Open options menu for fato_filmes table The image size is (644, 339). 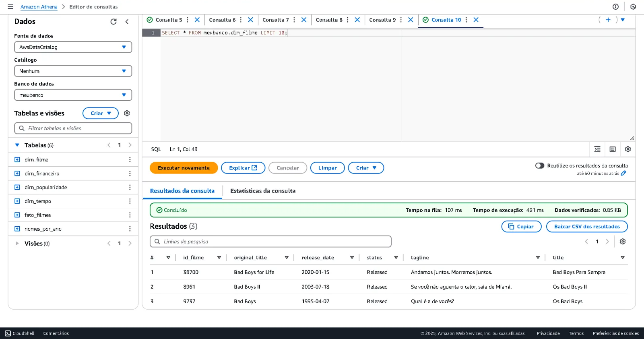pos(130,215)
